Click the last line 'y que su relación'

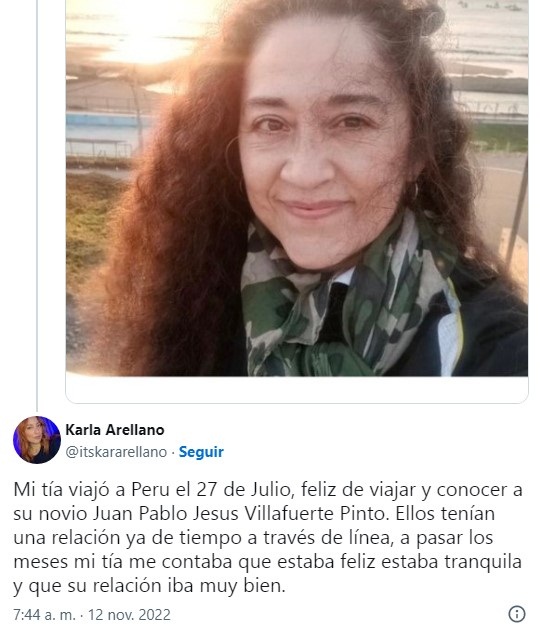(x=149, y=586)
